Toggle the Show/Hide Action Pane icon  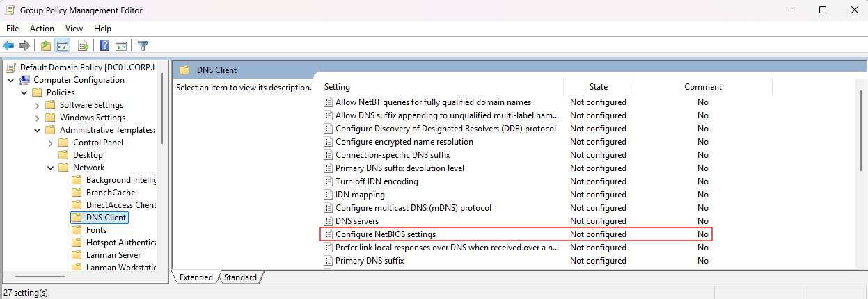point(121,46)
